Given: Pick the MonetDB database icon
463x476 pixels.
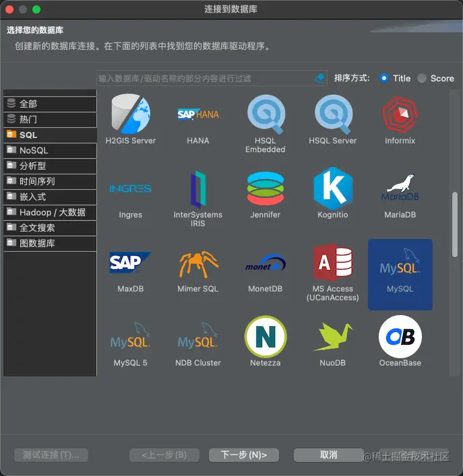Looking at the screenshot, I should [x=266, y=263].
